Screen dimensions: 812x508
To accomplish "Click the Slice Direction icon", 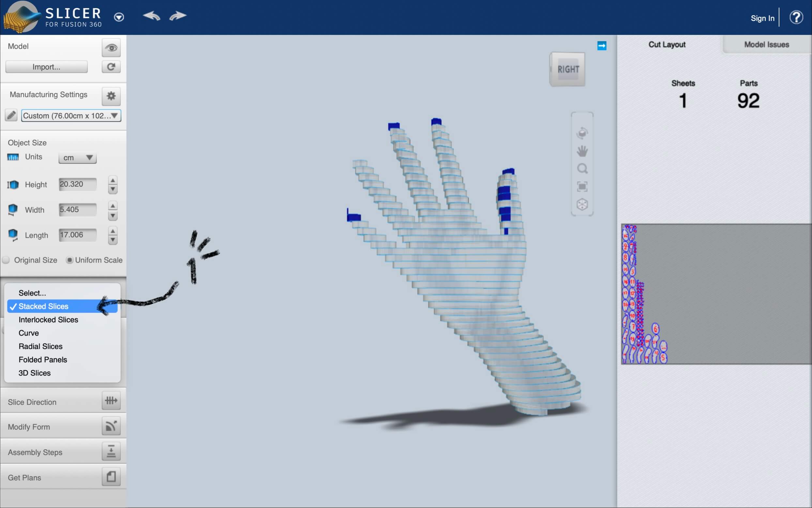I will coord(111,401).
